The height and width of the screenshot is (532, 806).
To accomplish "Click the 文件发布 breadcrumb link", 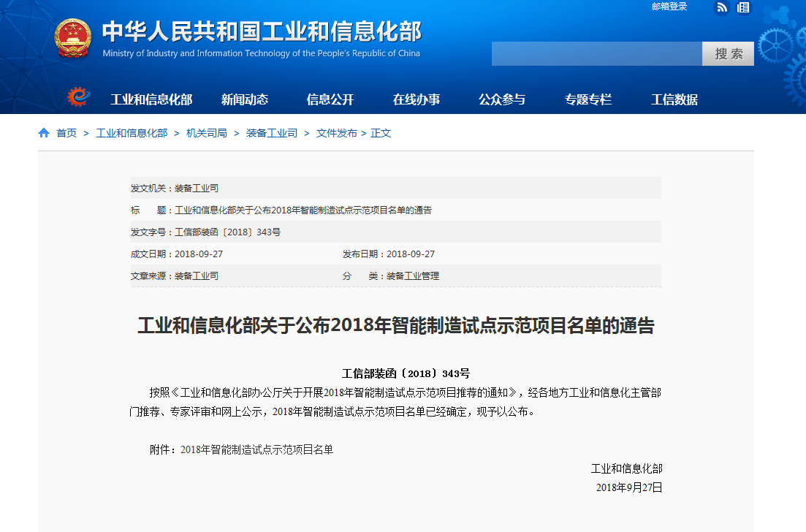I will pos(337,133).
